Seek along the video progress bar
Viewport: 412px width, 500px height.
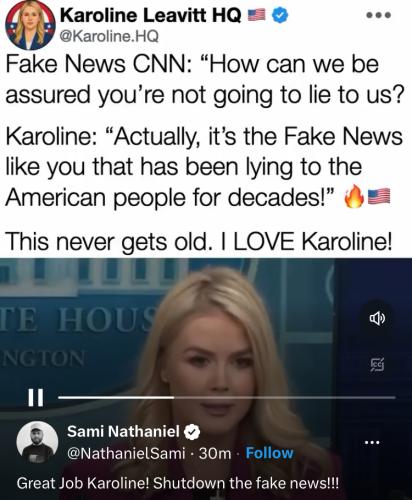227,397
